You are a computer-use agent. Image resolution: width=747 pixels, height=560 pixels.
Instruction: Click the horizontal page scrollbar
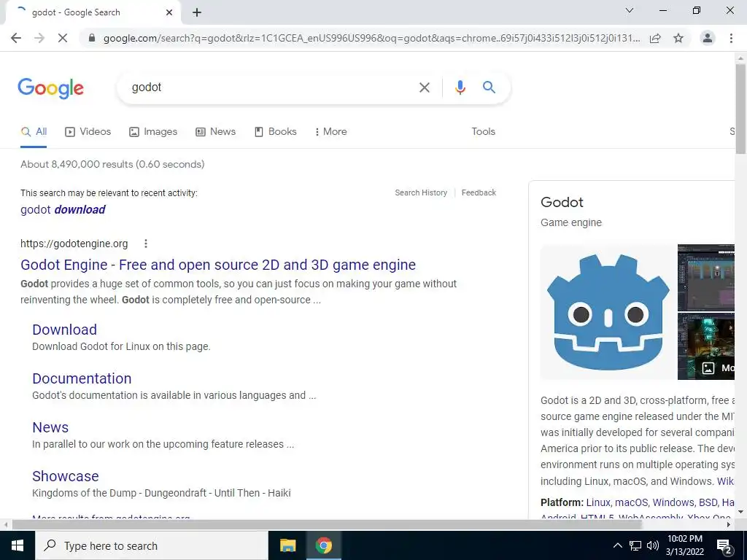[328, 524]
